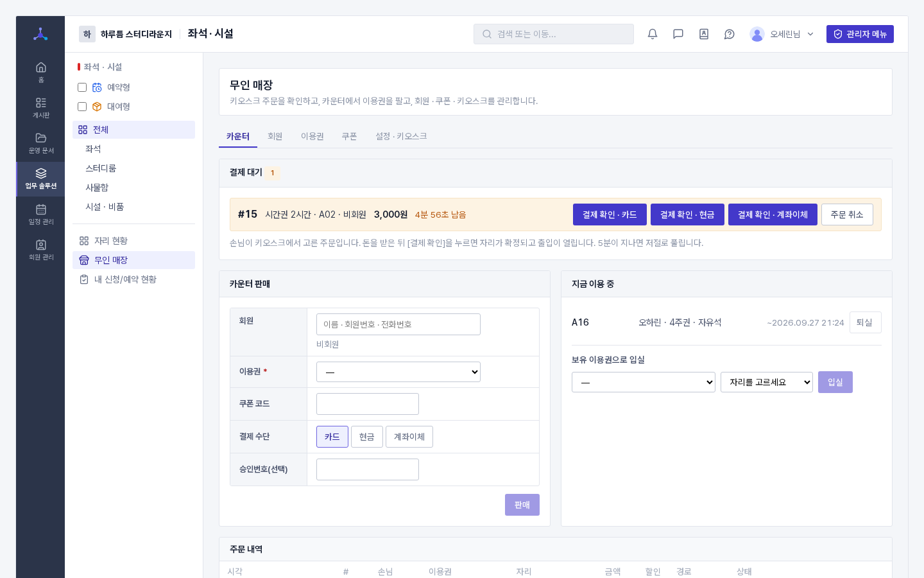Click 예약형 calendar icon
Screen dimensions: 924x578
tap(97, 87)
